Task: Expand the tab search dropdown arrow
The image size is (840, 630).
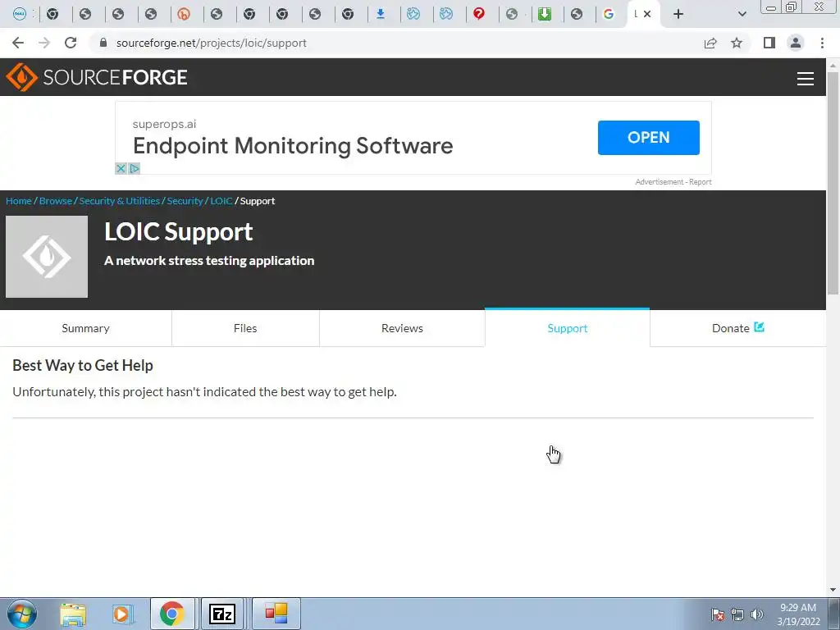Action: (742, 14)
